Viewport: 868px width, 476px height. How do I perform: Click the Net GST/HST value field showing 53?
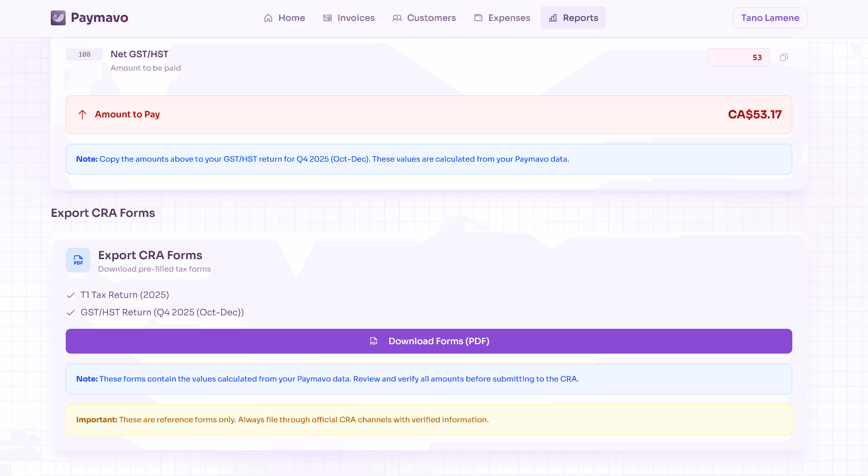pos(739,57)
